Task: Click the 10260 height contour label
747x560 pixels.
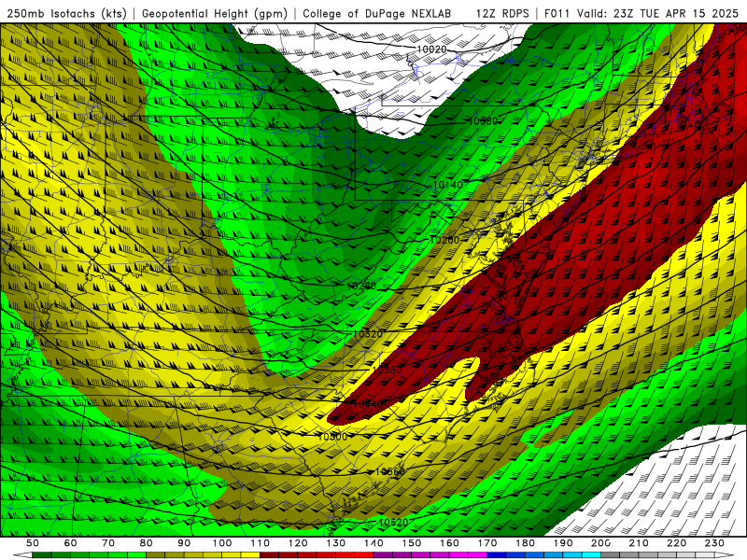Action: point(361,287)
